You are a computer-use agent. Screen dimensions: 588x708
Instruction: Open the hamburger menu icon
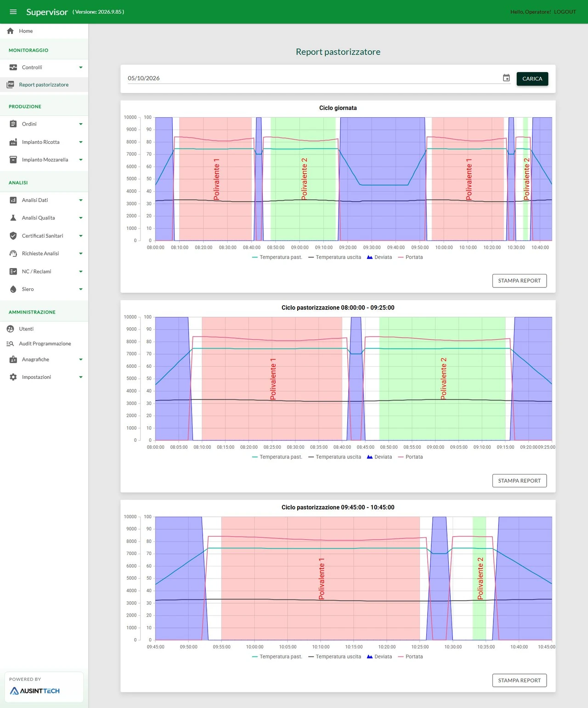(13, 12)
